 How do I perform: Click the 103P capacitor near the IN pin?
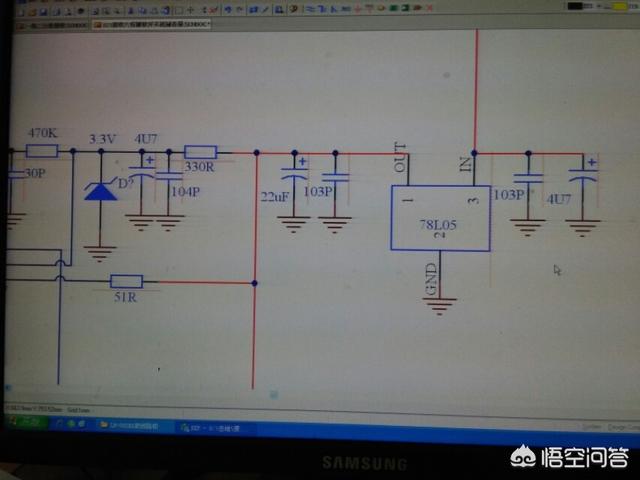click(527, 180)
